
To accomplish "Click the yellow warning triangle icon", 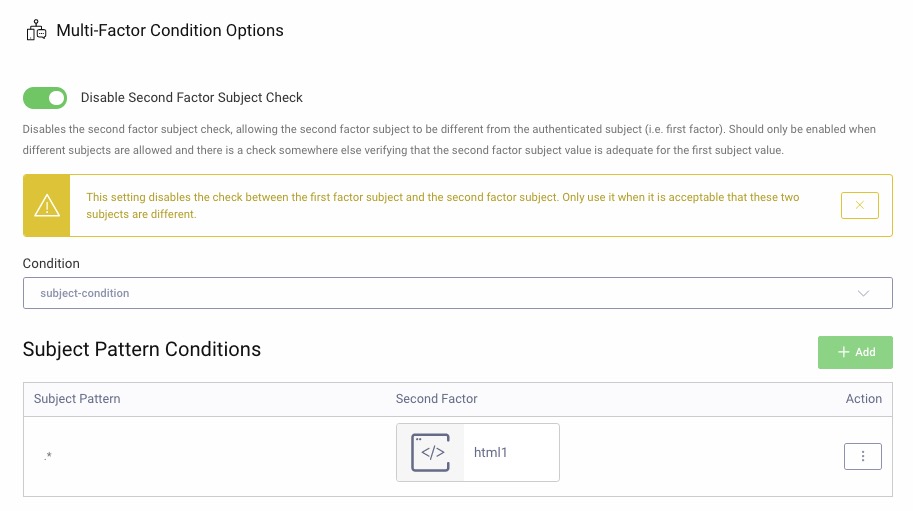I will pos(47,206).
